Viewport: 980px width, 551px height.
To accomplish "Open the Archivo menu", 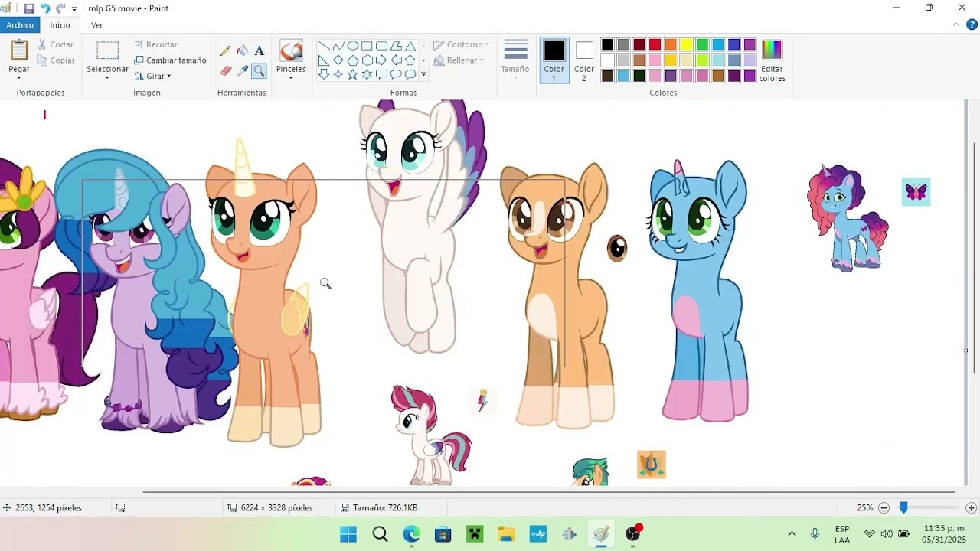I will (x=20, y=25).
